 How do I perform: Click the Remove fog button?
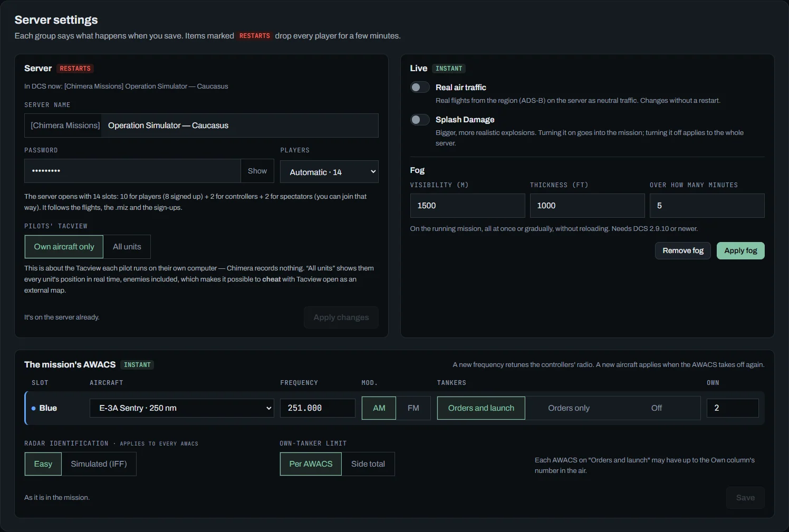pyautogui.click(x=683, y=251)
